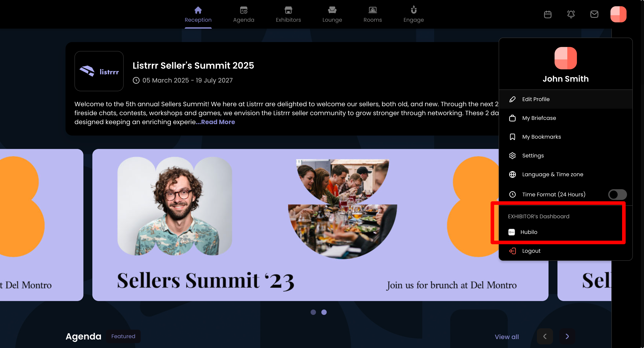This screenshot has width=644, height=348.
Task: Show next agenda items with right chevron
Action: 567,337
